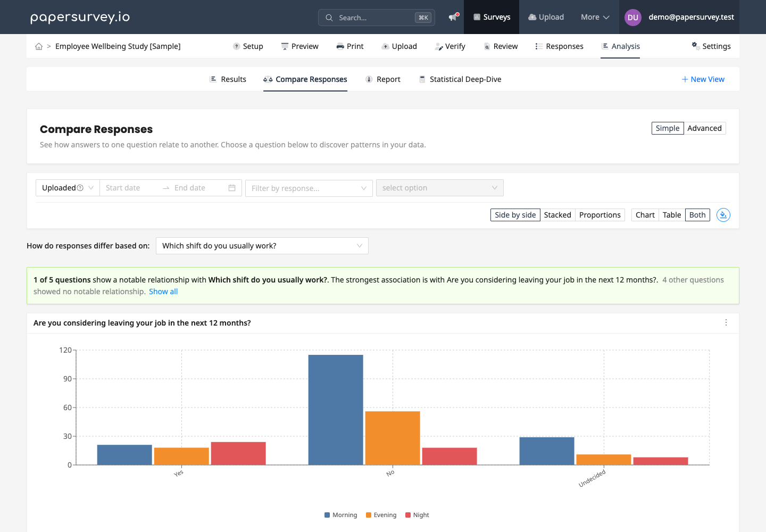The height and width of the screenshot is (532, 766).
Task: Open chart options three-dot menu
Action: (726, 322)
